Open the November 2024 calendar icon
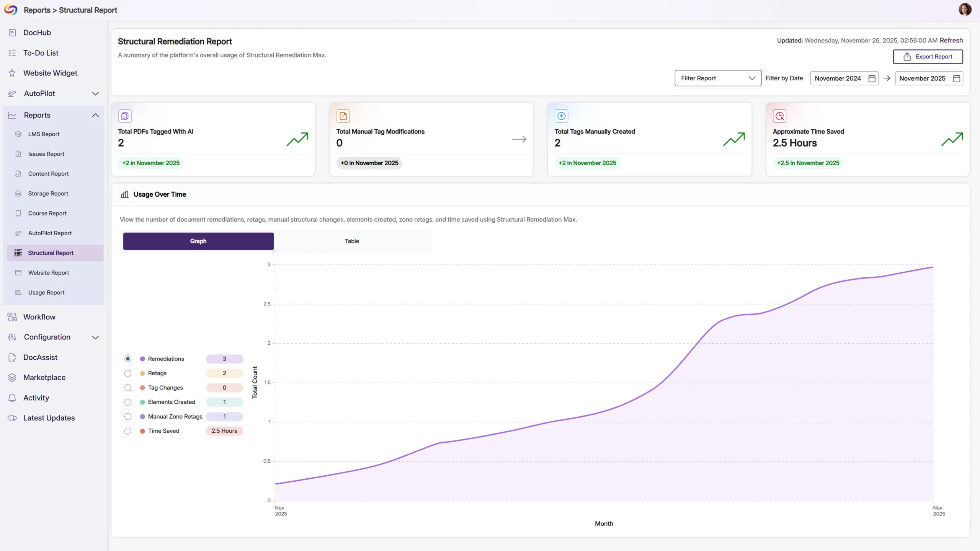 872,78
